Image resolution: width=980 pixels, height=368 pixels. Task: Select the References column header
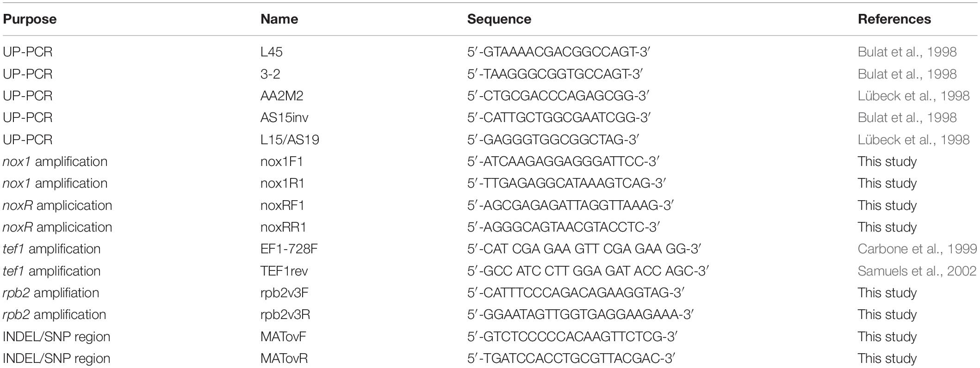coord(894,19)
